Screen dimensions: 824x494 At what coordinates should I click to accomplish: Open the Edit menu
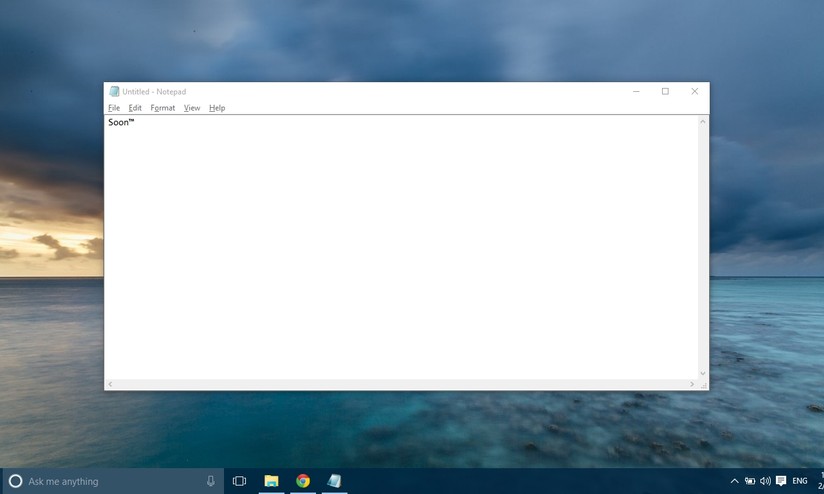click(x=135, y=108)
